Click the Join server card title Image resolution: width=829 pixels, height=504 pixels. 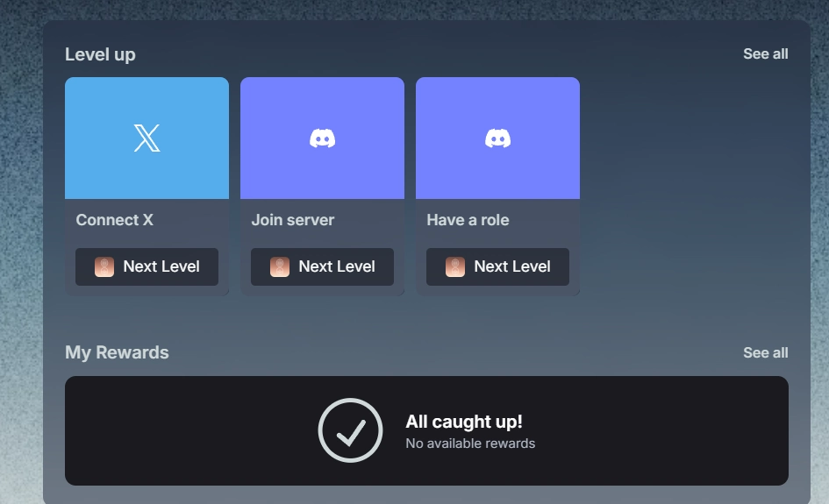click(293, 220)
